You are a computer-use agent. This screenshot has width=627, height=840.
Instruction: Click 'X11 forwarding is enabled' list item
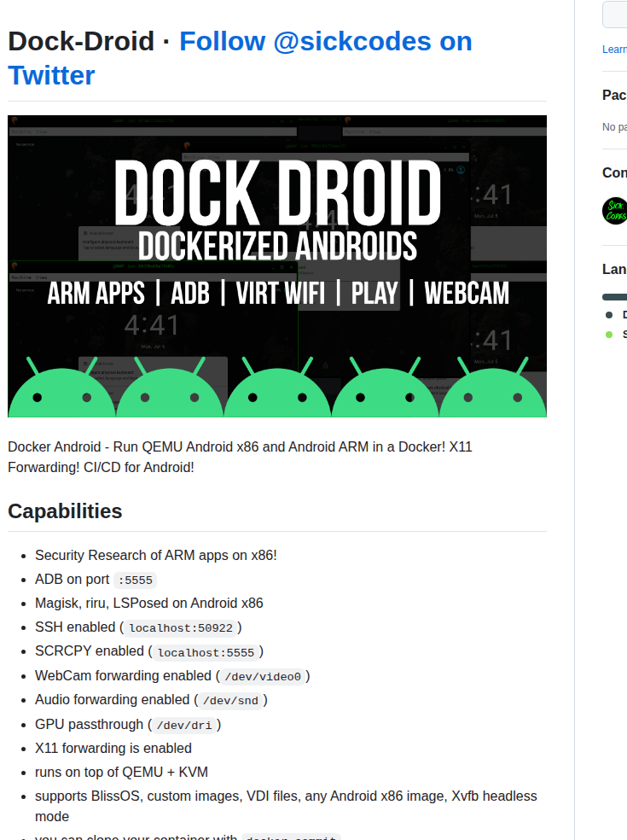(x=113, y=749)
